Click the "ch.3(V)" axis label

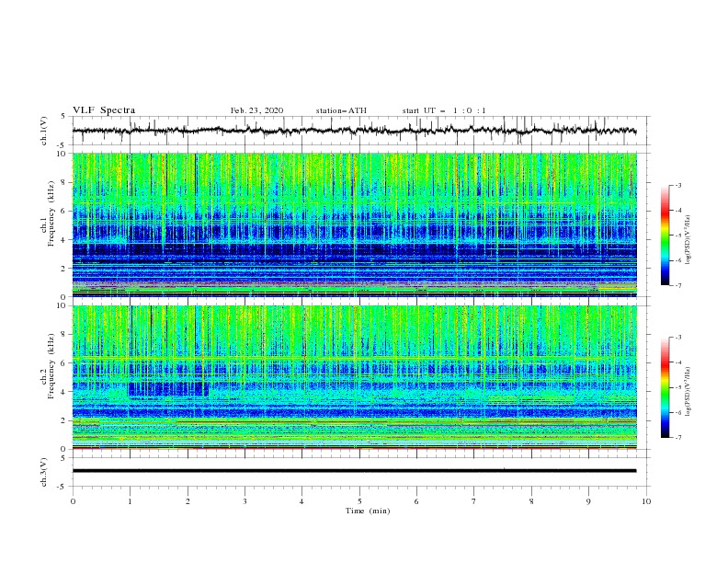click(44, 472)
